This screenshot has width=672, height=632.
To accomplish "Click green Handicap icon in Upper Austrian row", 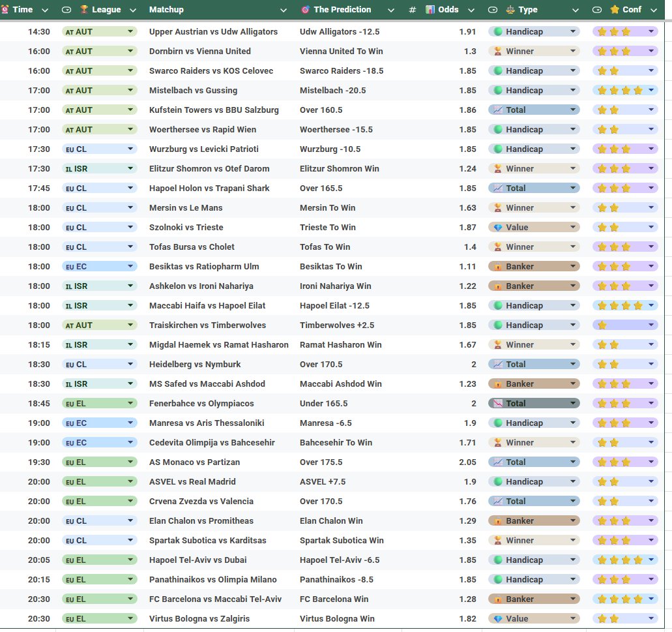I will 498,31.
